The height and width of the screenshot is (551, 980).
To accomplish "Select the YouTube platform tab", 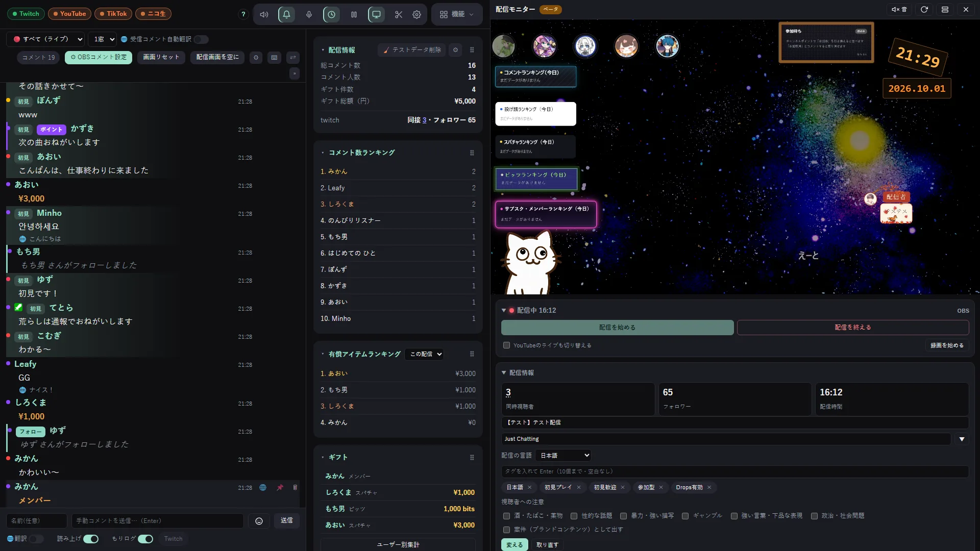I will click(x=70, y=14).
